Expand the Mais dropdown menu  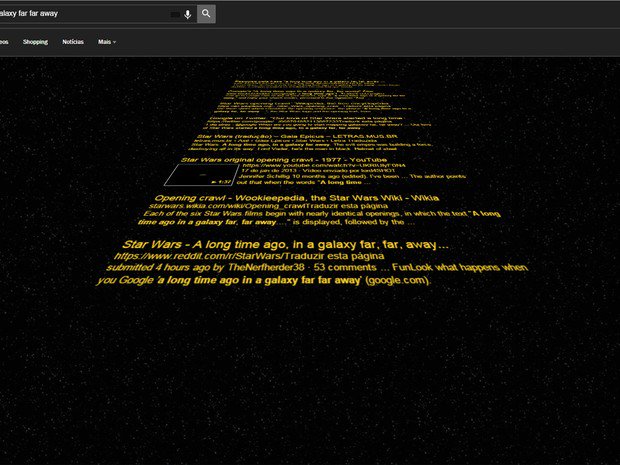pyautogui.click(x=107, y=42)
